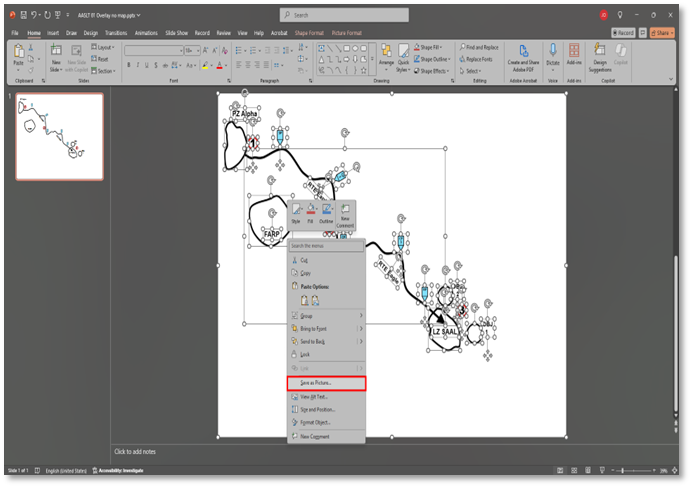Open Design Suggestions in the ribbon
This screenshot has height=487, width=691.
coord(599,56)
